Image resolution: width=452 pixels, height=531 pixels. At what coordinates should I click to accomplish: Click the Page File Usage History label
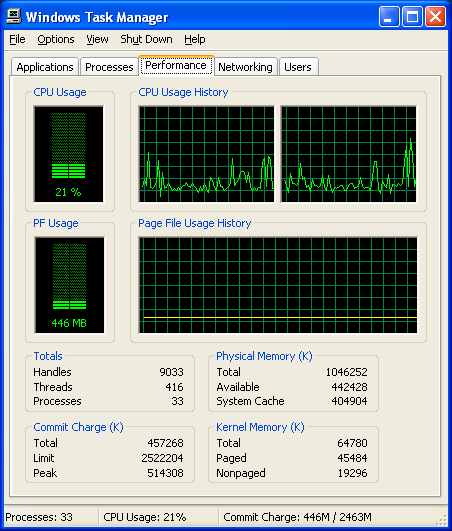(x=194, y=223)
